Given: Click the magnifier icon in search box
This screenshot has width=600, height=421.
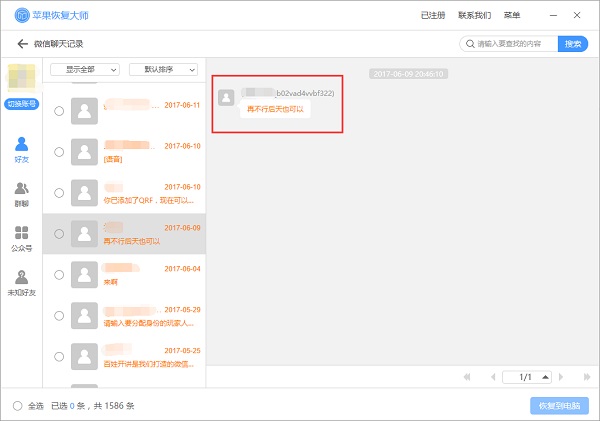Looking at the screenshot, I should tap(470, 44).
